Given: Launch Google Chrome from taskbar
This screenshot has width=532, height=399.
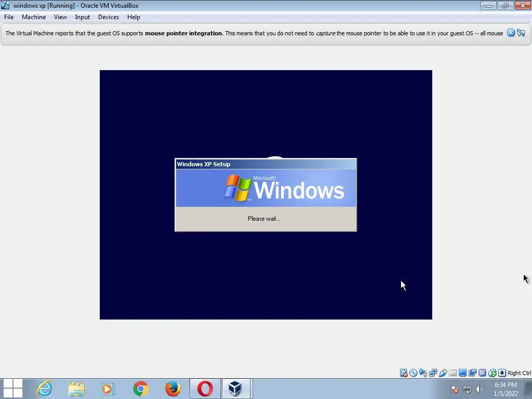Looking at the screenshot, I should coord(140,389).
